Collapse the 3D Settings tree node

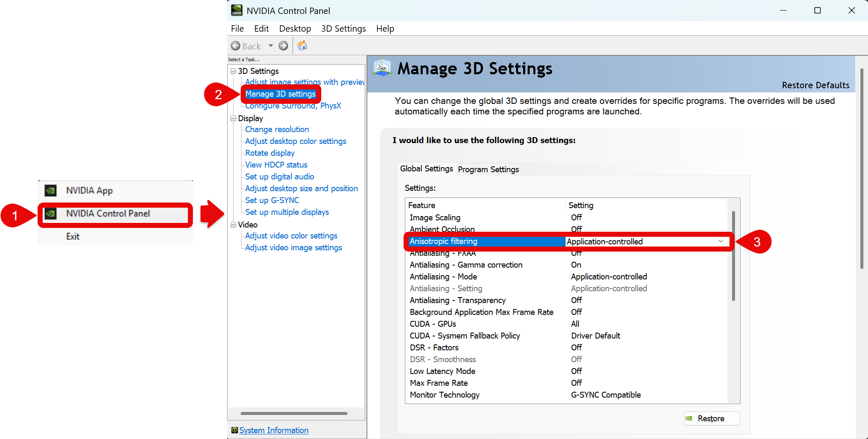(233, 71)
